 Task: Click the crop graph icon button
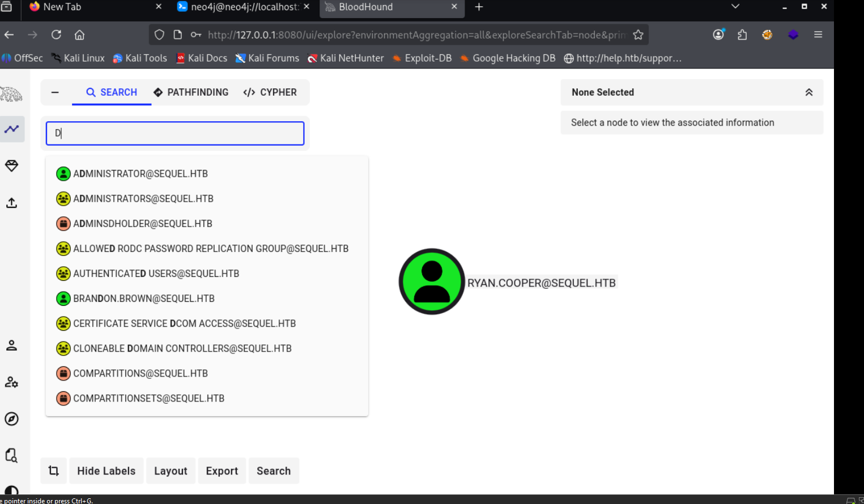(x=54, y=471)
